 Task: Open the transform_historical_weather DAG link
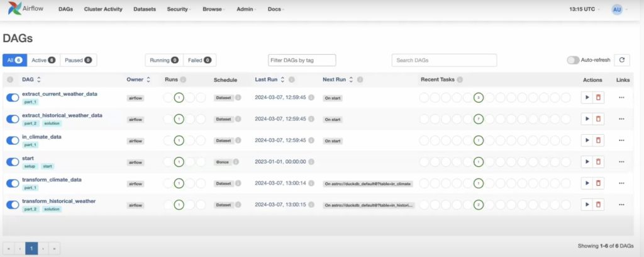coord(58,201)
